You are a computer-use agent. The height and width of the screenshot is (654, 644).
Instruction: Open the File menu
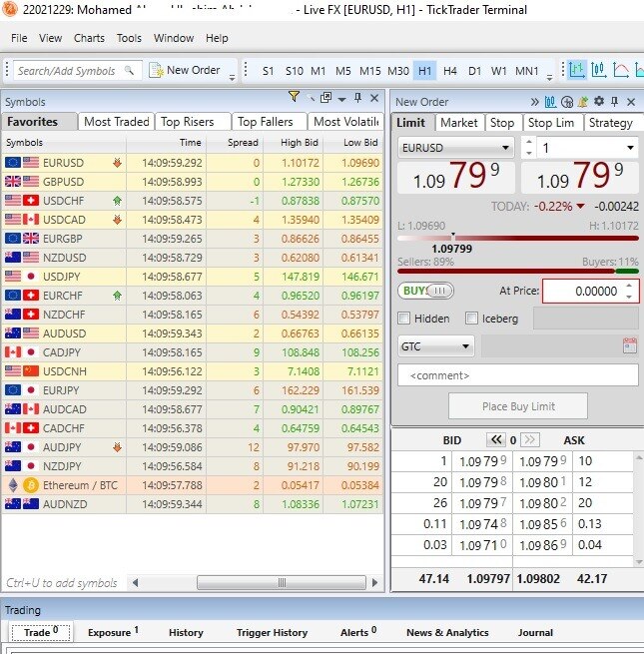click(19, 38)
